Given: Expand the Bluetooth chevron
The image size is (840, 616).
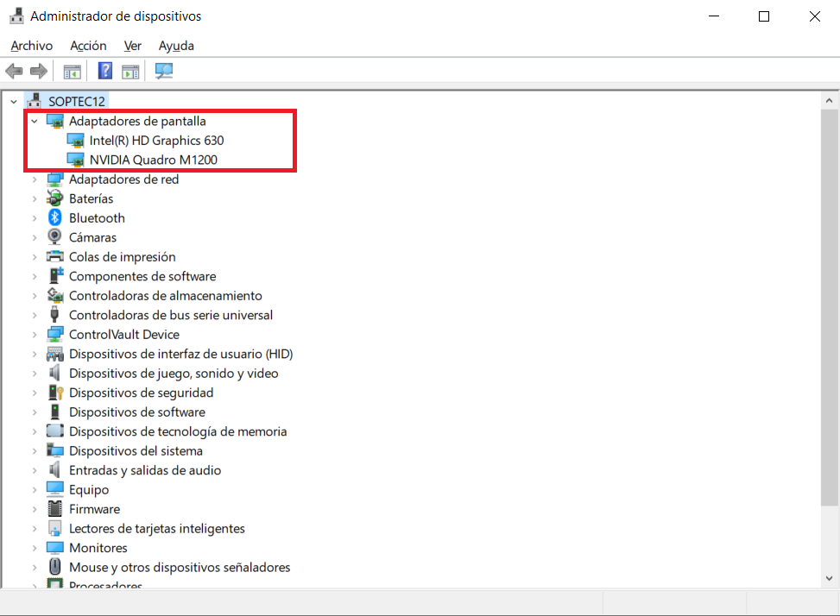Looking at the screenshot, I should tap(35, 217).
